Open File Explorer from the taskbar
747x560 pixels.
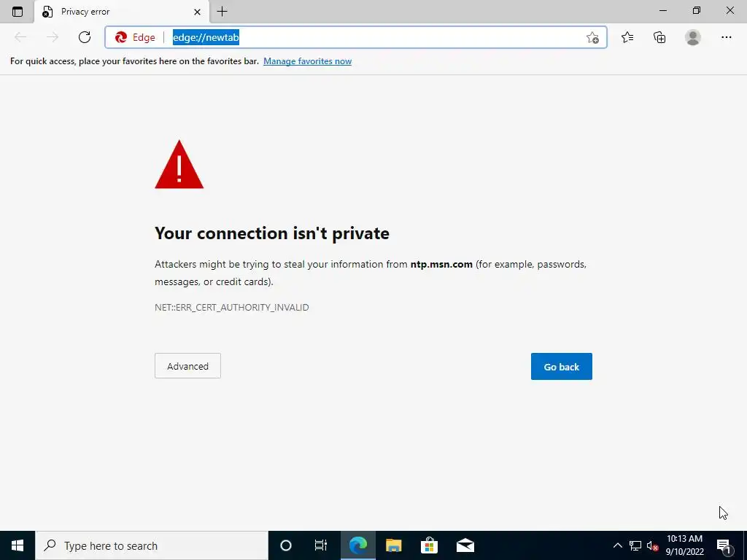[393, 545]
